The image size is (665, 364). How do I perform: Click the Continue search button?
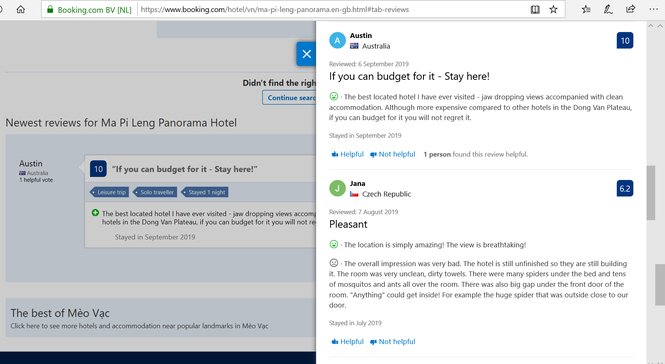coord(289,98)
